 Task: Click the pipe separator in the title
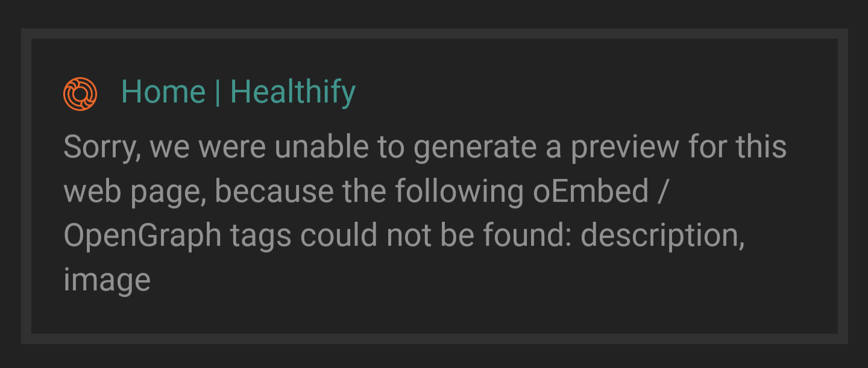[x=218, y=92]
